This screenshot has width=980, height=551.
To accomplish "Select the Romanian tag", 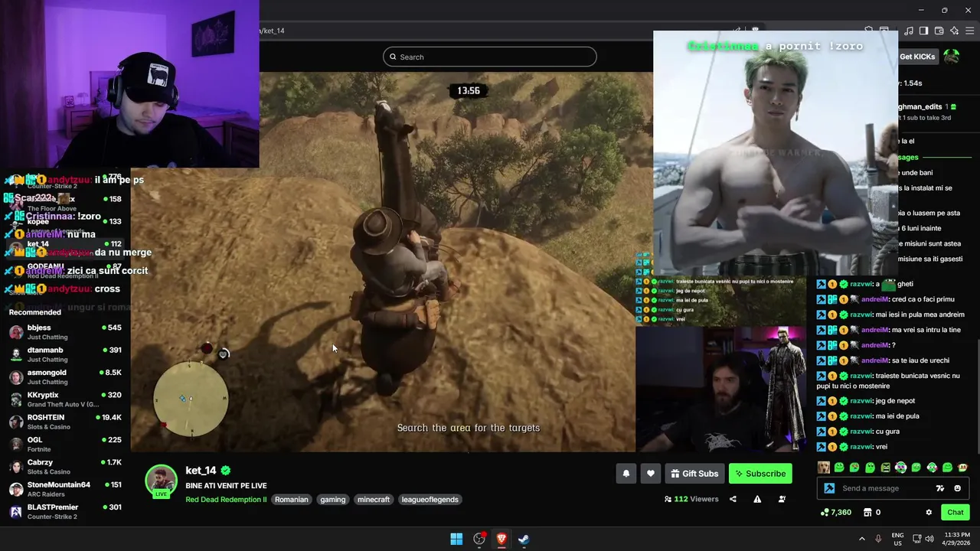I will pyautogui.click(x=292, y=500).
